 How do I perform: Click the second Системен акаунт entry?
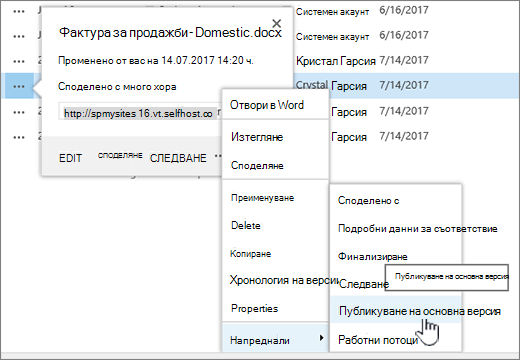click(332, 36)
